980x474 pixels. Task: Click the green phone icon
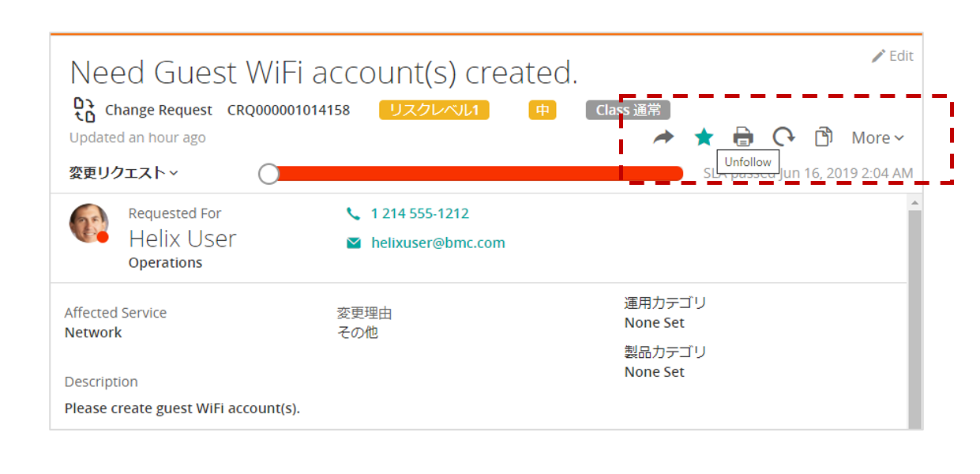(x=352, y=214)
